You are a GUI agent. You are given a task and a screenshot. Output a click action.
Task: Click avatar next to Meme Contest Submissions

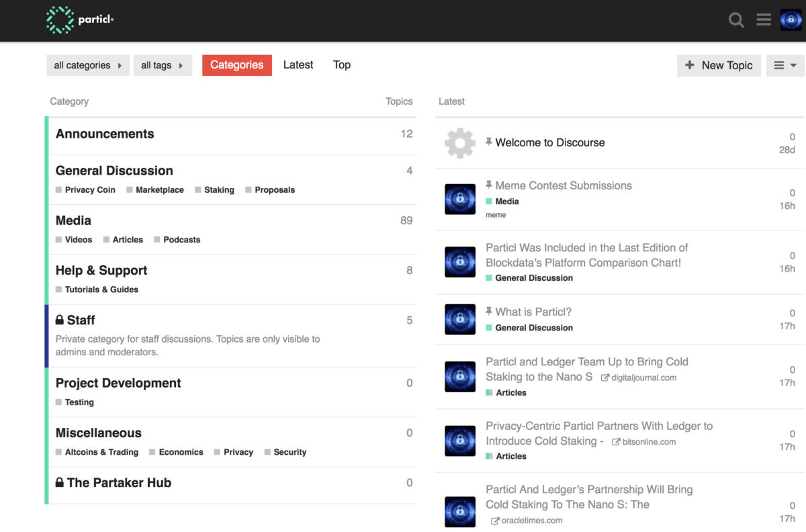point(460,199)
